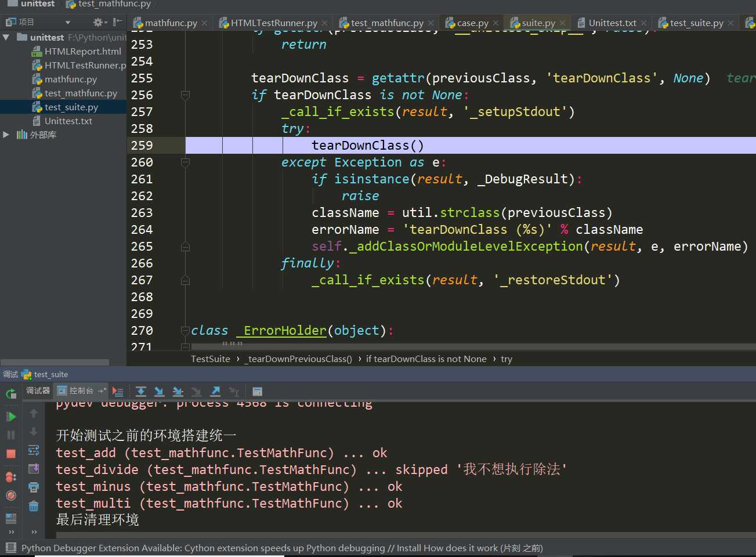Click the project panel horizontal scrollbar
The width and height of the screenshot is (756, 557).
(55, 362)
